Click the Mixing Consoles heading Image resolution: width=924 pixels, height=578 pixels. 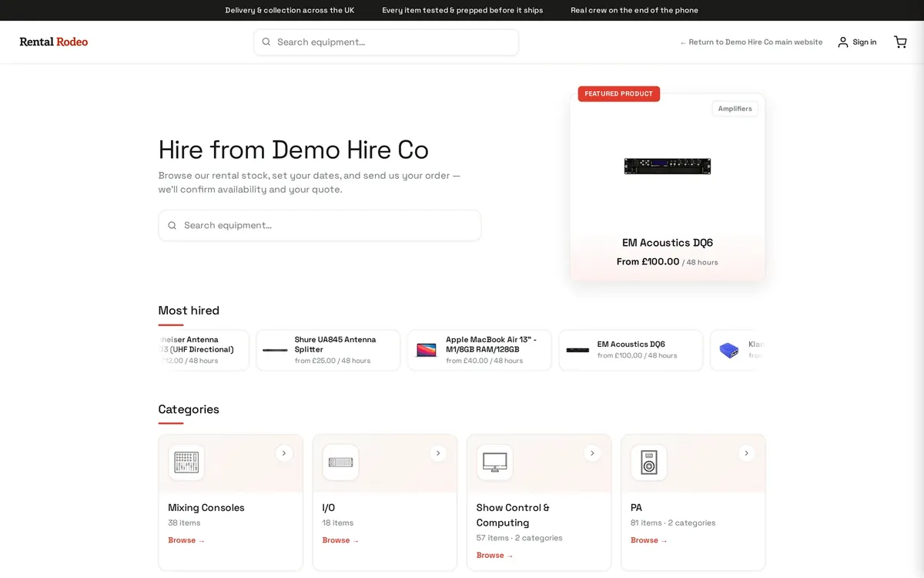[206, 508]
